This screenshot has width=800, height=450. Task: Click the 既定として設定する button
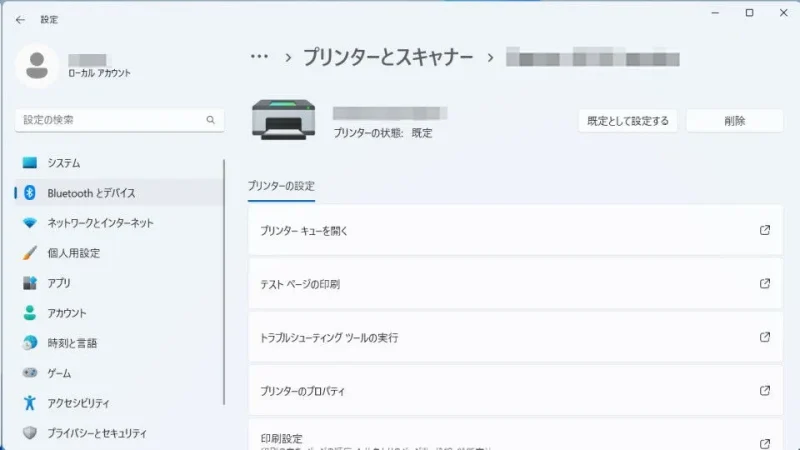(628, 121)
